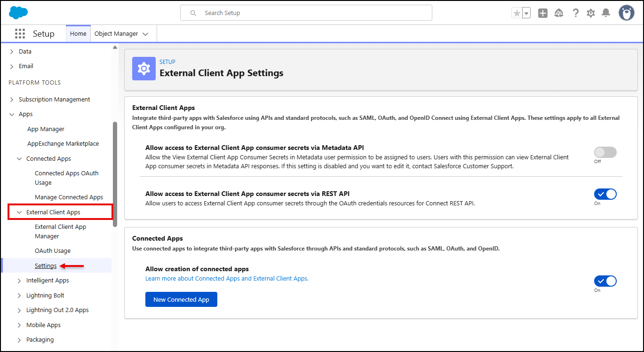This screenshot has width=644, height=352.
Task: Open the App Launcher grid icon
Action: pyautogui.click(x=20, y=34)
